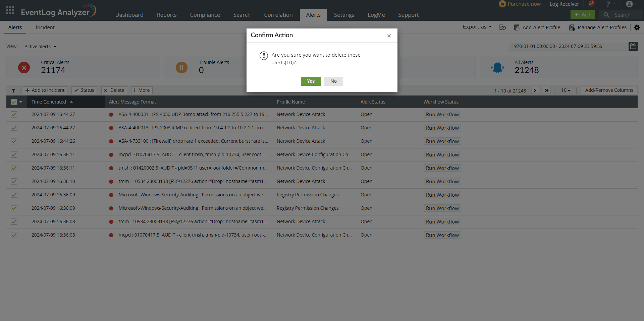644x321 pixels.
Task: Switch to the Incident tab
Action: 45,27
